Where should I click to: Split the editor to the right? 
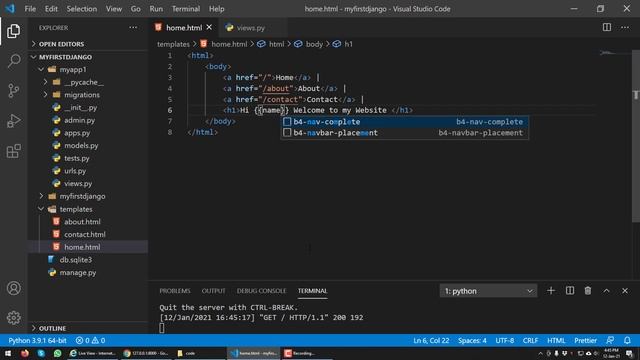pyautogui.click(x=607, y=27)
